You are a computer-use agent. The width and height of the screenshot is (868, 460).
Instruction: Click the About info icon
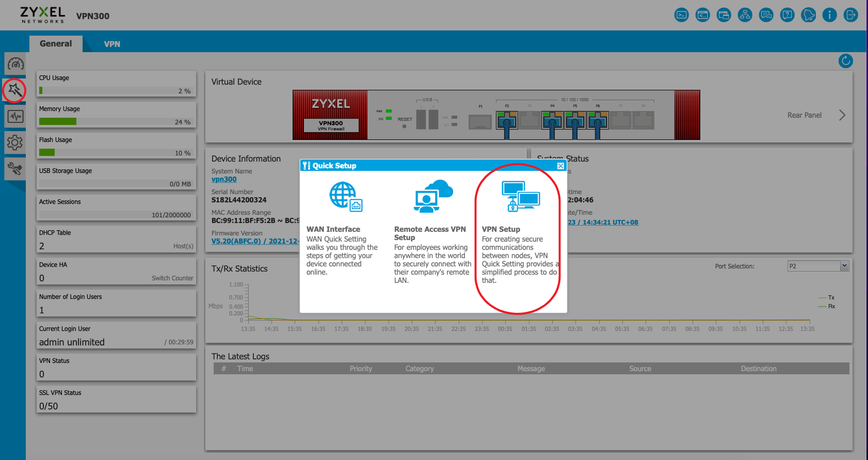[x=830, y=15]
